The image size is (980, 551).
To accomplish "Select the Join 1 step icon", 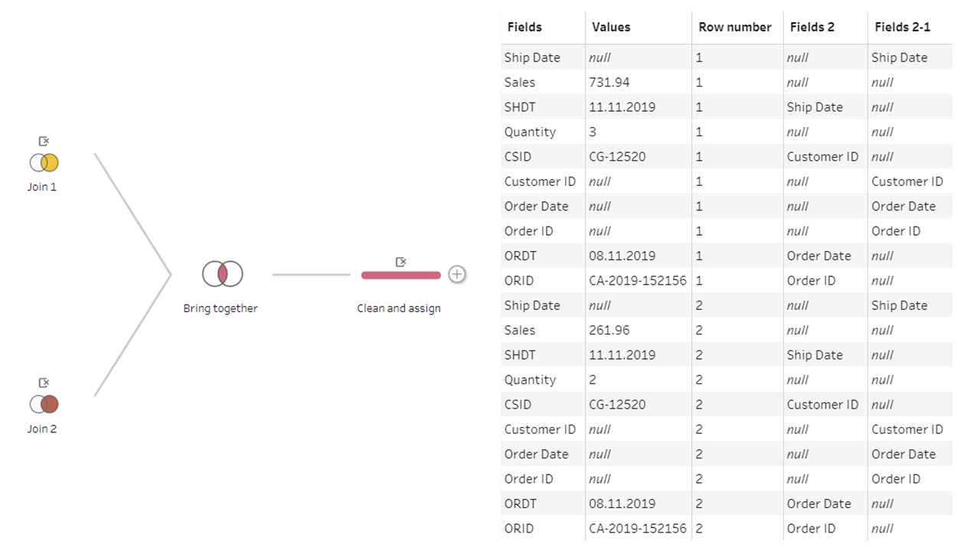I will [44, 162].
